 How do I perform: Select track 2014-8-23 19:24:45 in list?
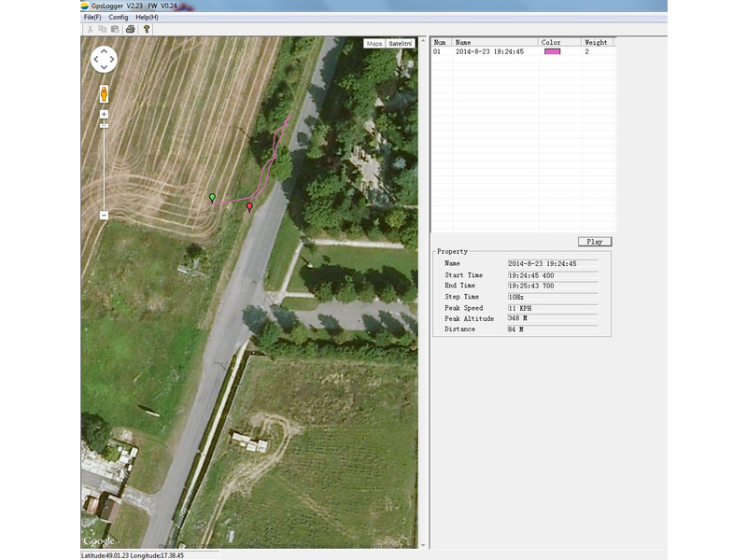coord(489,52)
